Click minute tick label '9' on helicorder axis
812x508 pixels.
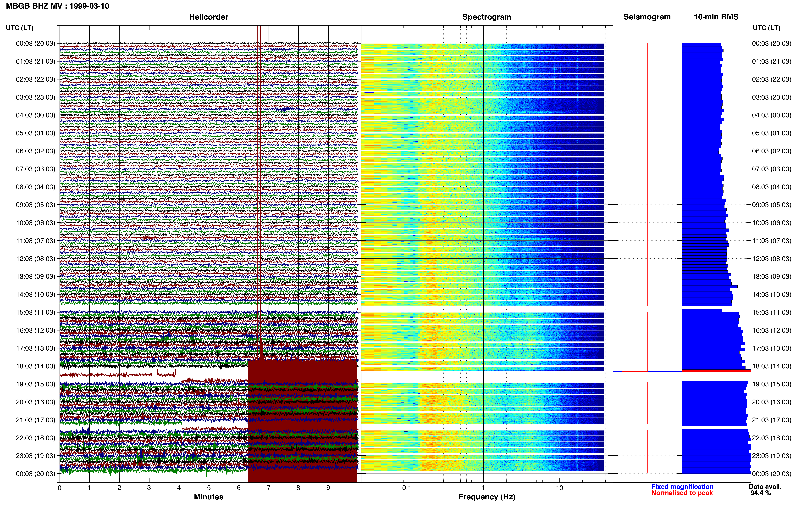pos(328,488)
